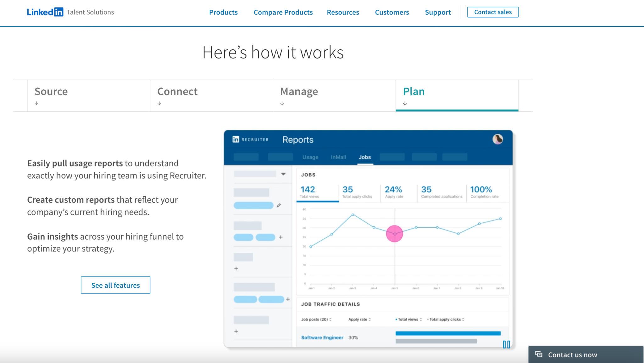
Task: Open Contact sales
Action: (x=492, y=12)
